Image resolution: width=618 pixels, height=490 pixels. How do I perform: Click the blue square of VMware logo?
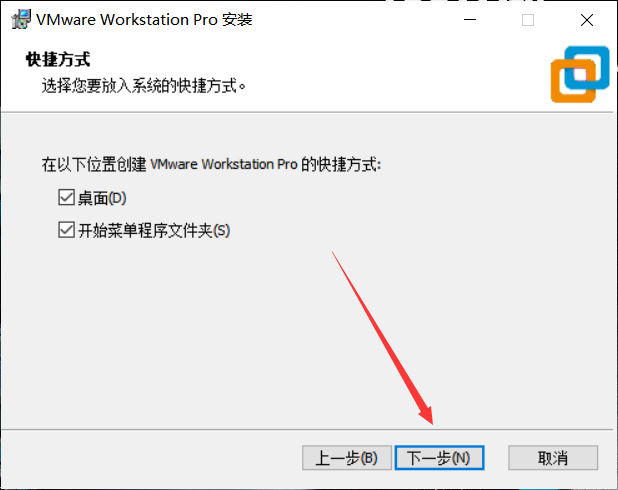pyautogui.click(x=587, y=67)
